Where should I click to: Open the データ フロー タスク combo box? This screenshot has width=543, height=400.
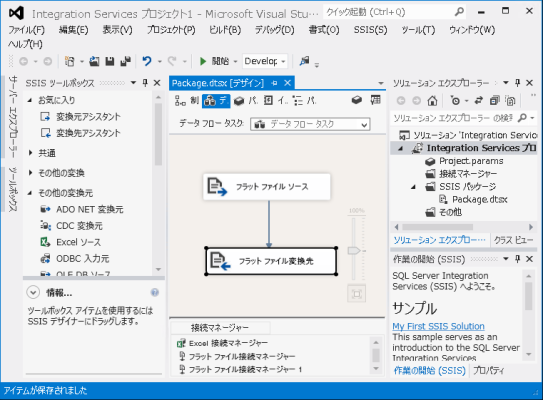pos(310,124)
